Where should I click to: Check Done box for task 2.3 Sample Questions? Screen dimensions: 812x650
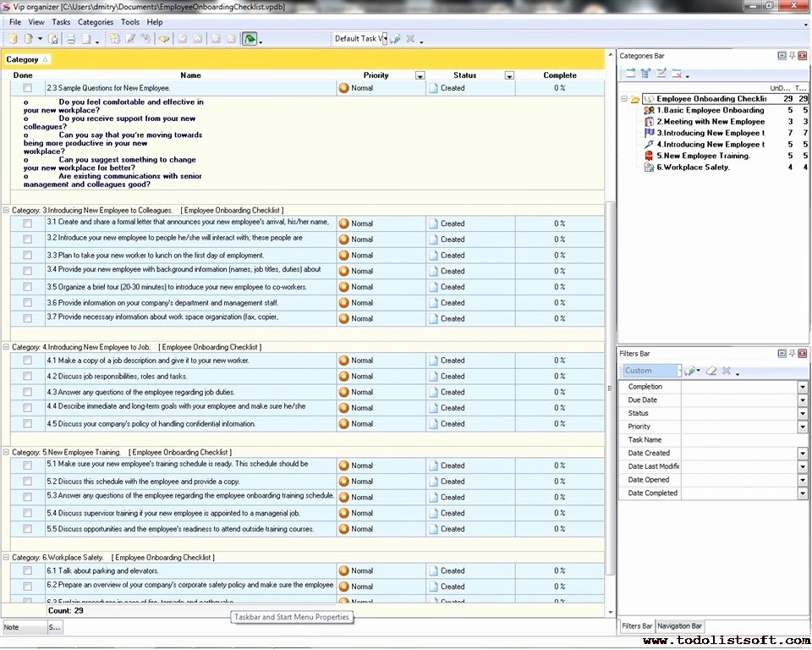pyautogui.click(x=27, y=88)
